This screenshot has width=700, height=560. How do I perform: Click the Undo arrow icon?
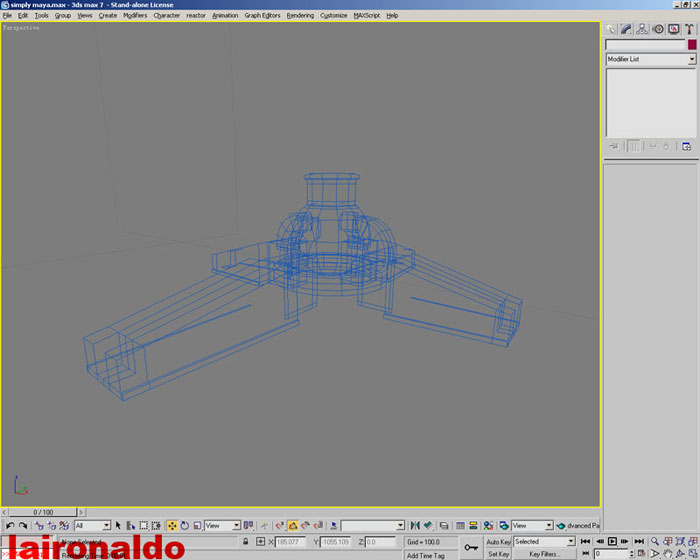(x=9, y=525)
